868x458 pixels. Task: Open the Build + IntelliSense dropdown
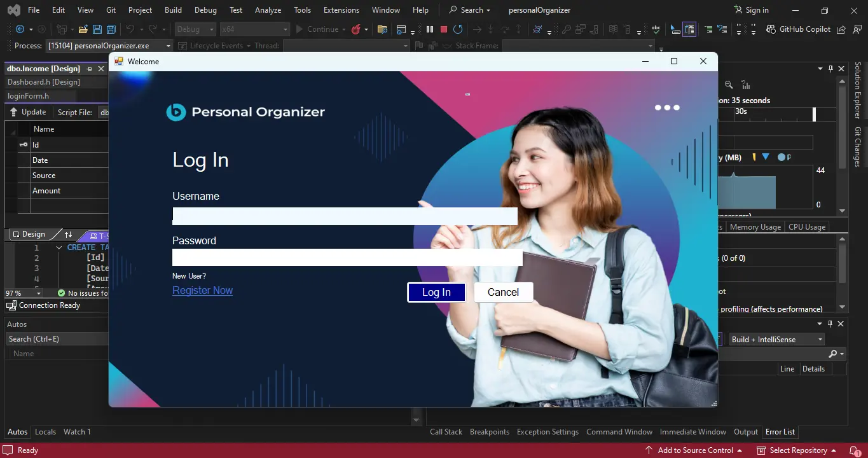(x=776, y=339)
